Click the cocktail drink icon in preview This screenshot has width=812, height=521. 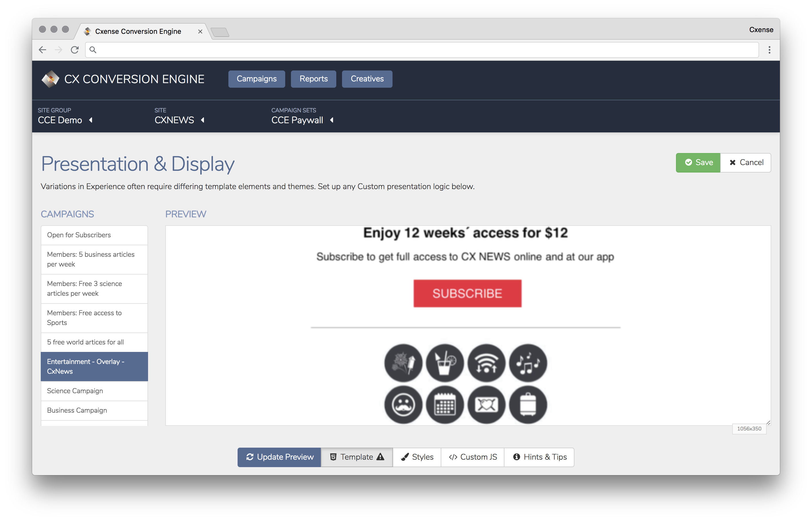coord(445,363)
